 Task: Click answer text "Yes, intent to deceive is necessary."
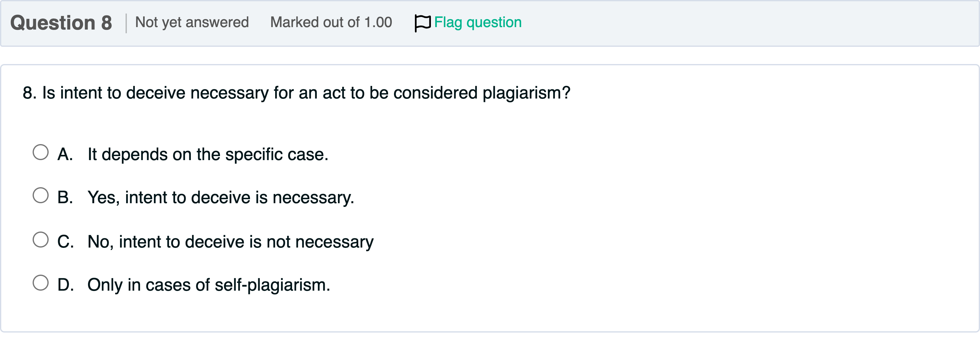221,198
